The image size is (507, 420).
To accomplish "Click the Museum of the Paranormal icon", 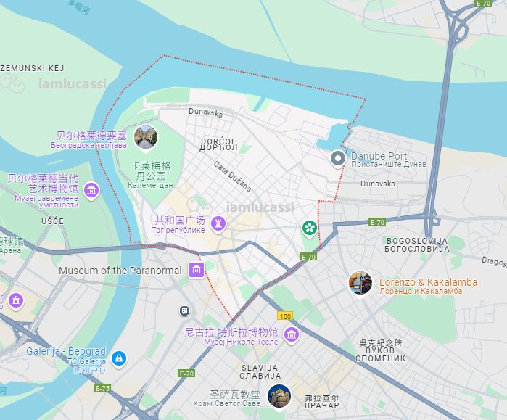I will coord(197,270).
